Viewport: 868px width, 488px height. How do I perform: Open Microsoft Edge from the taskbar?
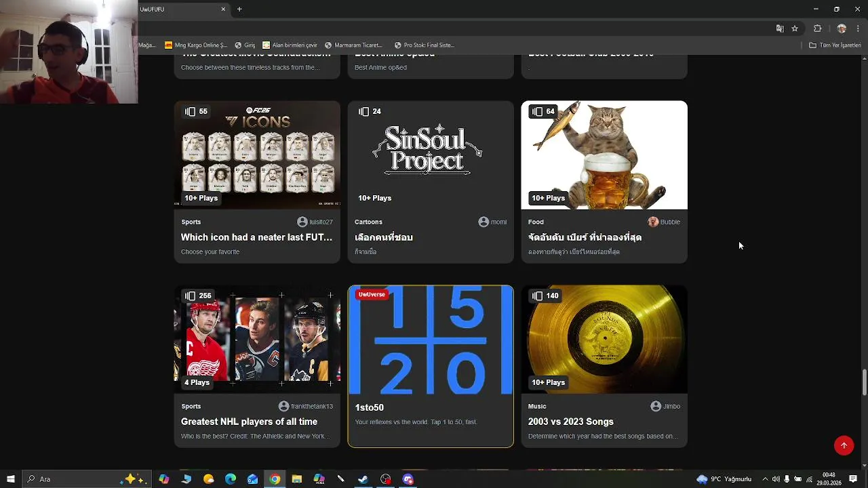[x=231, y=479]
